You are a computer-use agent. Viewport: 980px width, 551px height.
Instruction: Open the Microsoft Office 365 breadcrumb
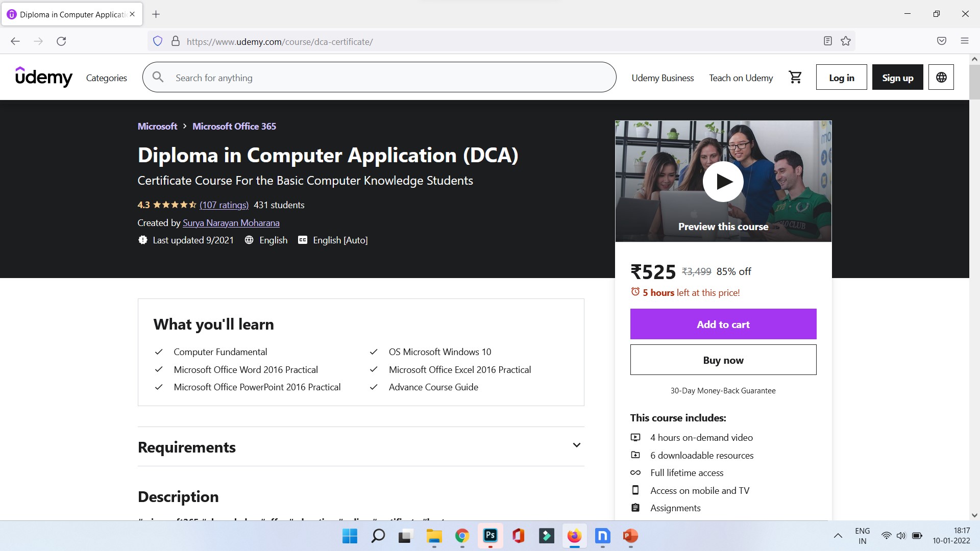[234, 126]
